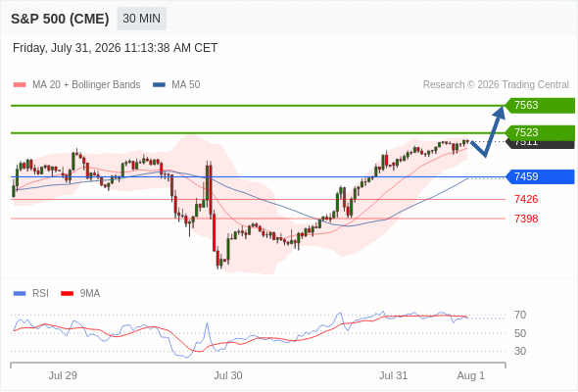
Task: Click the RSI 70 level label
Action: pos(520,315)
